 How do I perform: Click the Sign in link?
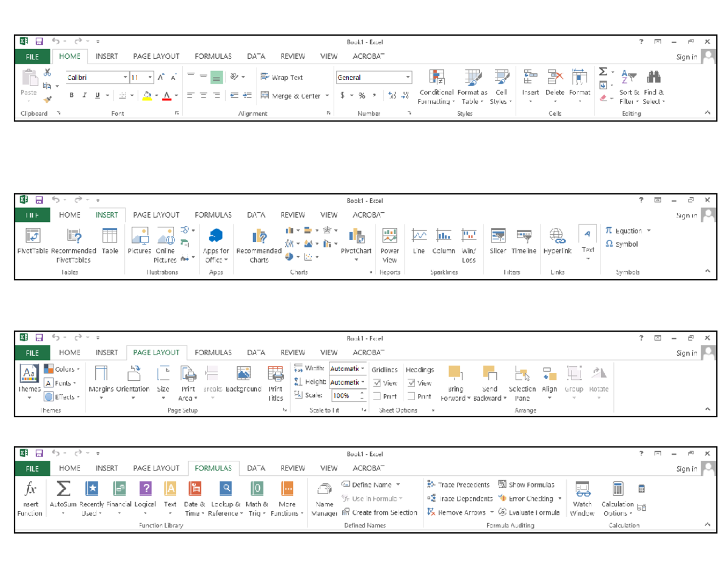pos(686,56)
